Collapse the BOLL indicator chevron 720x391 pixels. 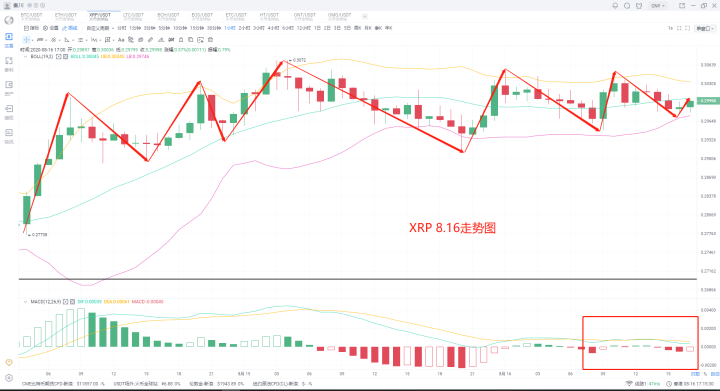coord(25,56)
